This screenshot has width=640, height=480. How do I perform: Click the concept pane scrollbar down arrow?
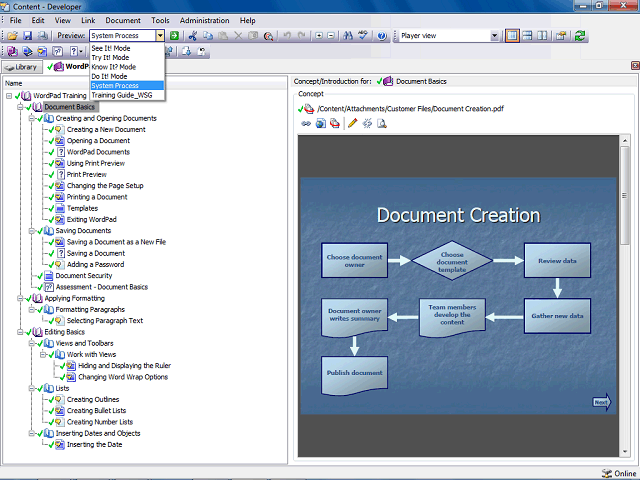(x=625, y=451)
